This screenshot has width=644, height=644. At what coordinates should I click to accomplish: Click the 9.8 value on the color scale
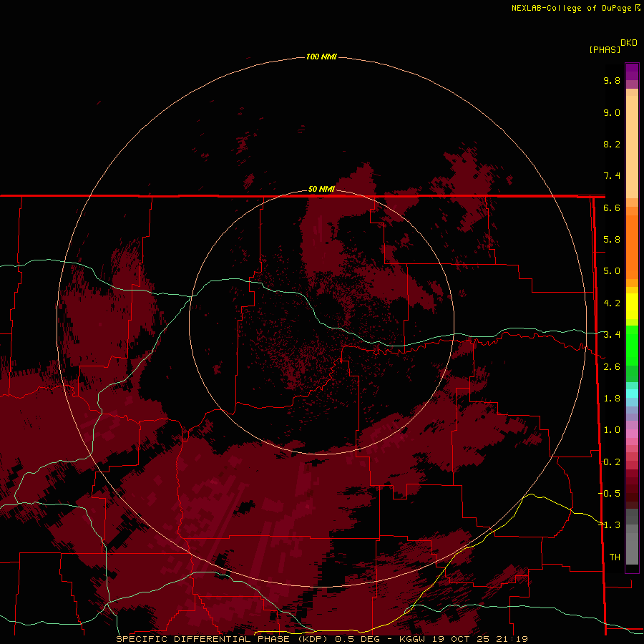pos(612,80)
